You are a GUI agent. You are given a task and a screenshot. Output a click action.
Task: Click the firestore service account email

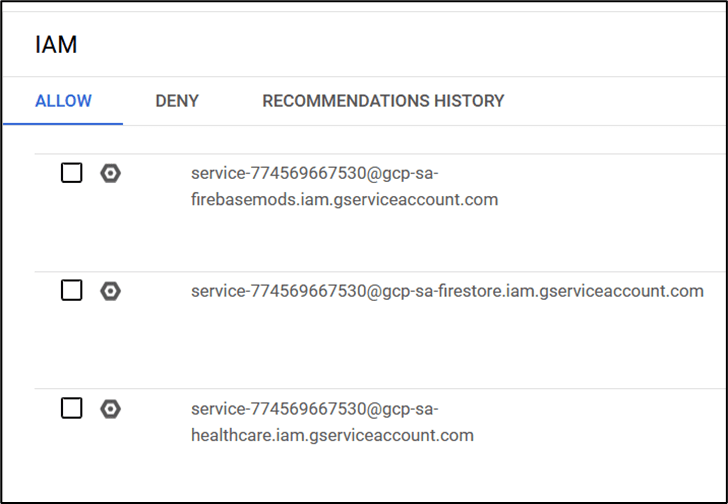447,291
